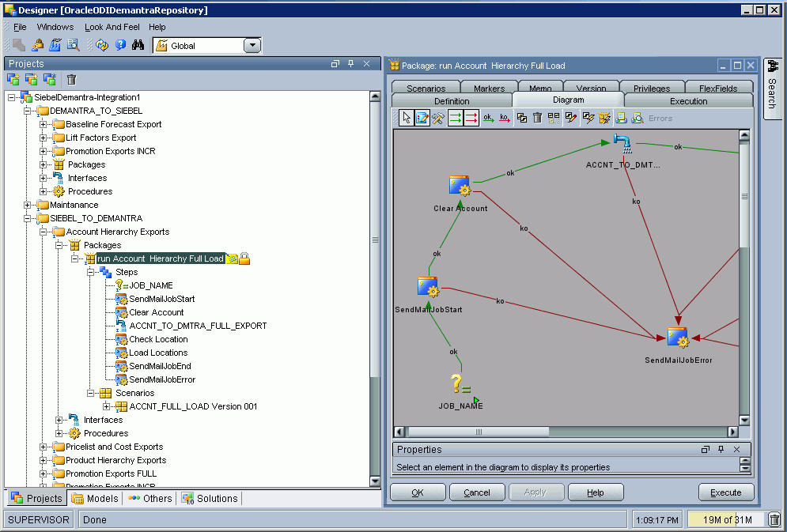Select the ACCNT_TO_DMT interface icon in diagram

click(x=622, y=143)
